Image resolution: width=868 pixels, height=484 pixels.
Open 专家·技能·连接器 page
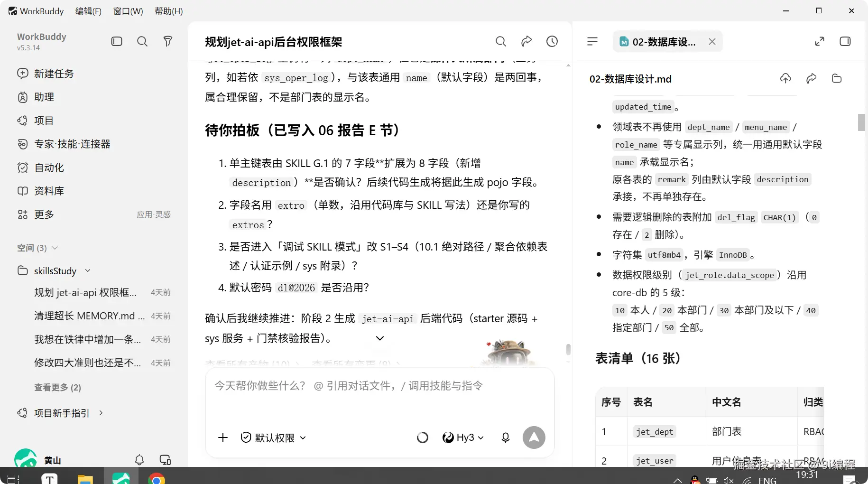click(64, 144)
